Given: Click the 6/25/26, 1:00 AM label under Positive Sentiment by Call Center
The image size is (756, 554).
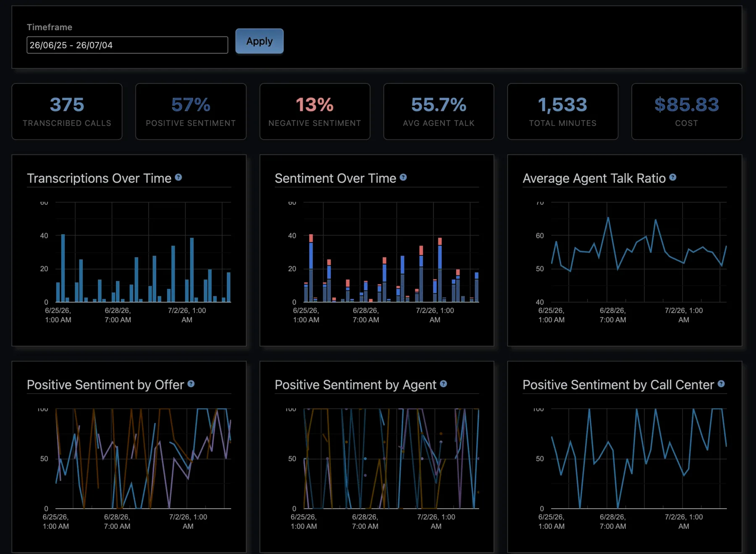Looking at the screenshot, I should click(x=551, y=522).
